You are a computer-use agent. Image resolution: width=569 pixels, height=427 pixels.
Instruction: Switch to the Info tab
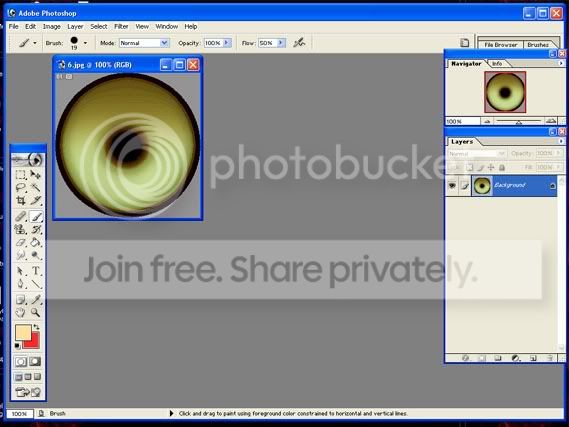(x=497, y=63)
